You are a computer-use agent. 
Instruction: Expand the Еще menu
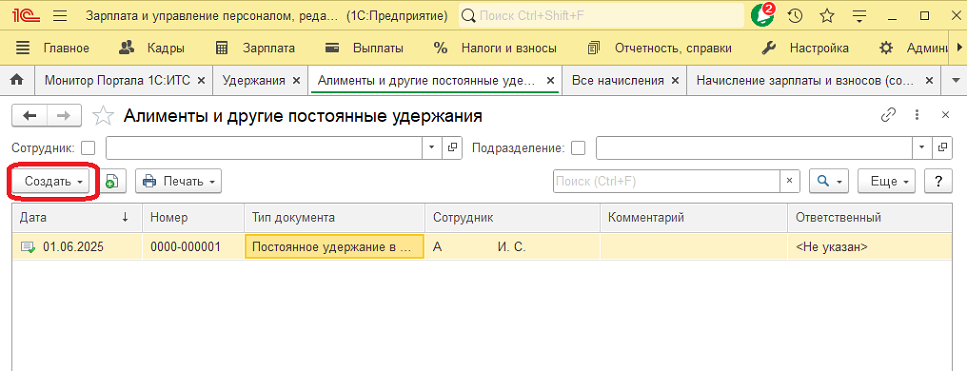pos(887,181)
